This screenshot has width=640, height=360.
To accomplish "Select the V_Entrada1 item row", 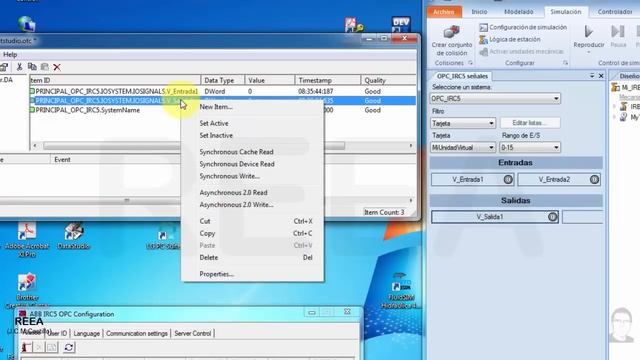I will [x=224, y=91].
